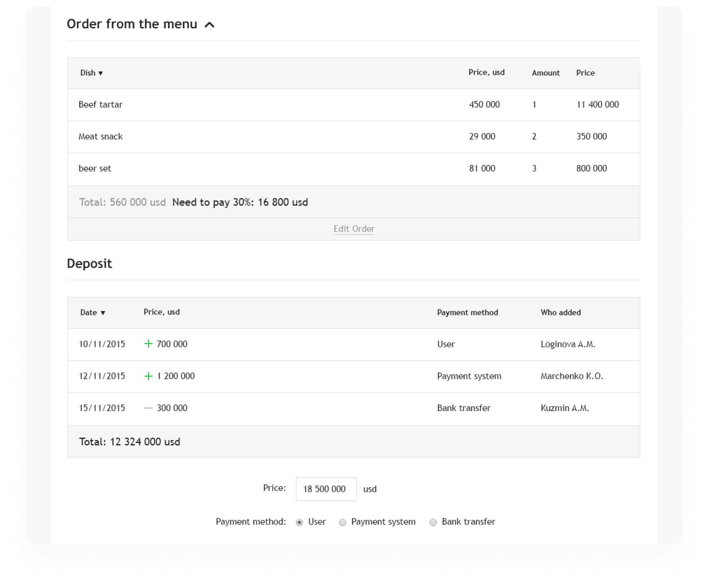The height and width of the screenshot is (588, 707).
Task: Sort deposits by the Date arrow
Action: (103, 313)
